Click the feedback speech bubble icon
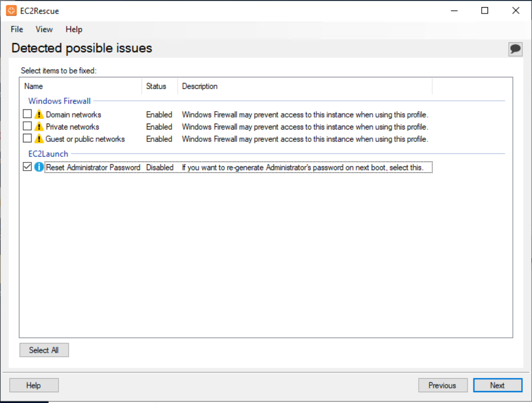 click(x=515, y=49)
